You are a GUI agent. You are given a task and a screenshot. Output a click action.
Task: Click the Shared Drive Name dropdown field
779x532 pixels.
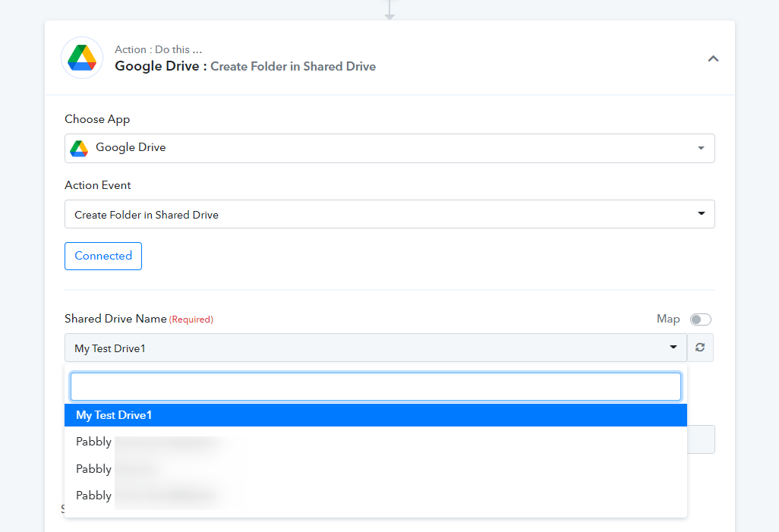click(x=376, y=348)
